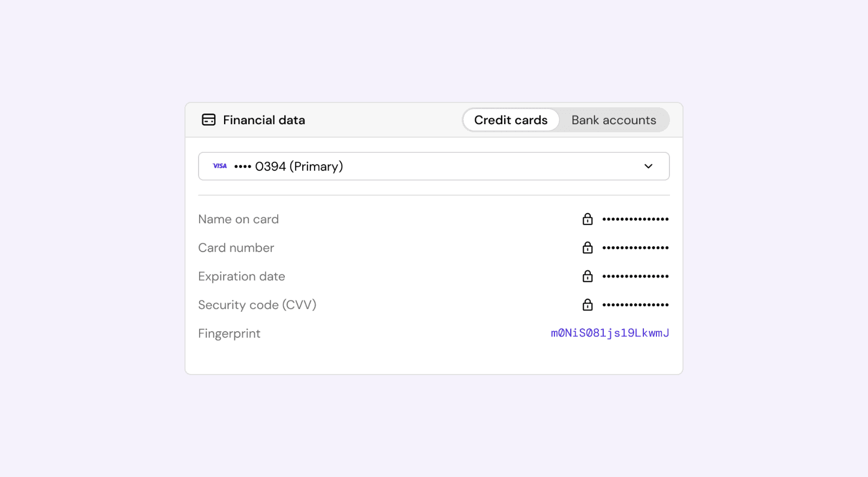Click lock icon beside Name on card
This screenshot has height=477, width=868.
coord(588,219)
